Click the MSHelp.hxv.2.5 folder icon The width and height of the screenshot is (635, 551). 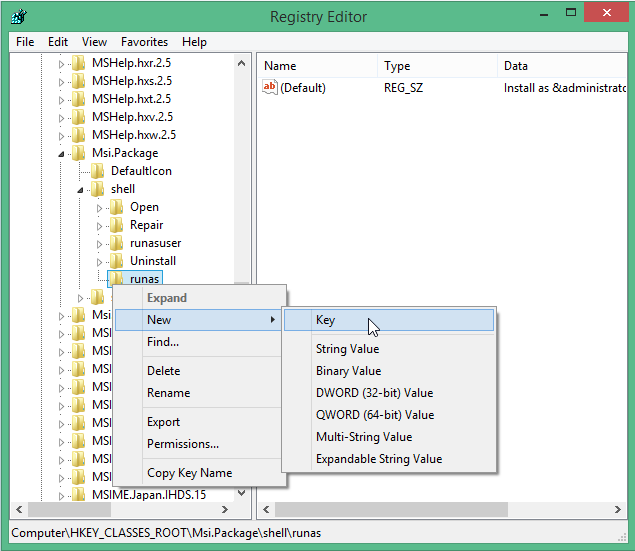(78, 117)
